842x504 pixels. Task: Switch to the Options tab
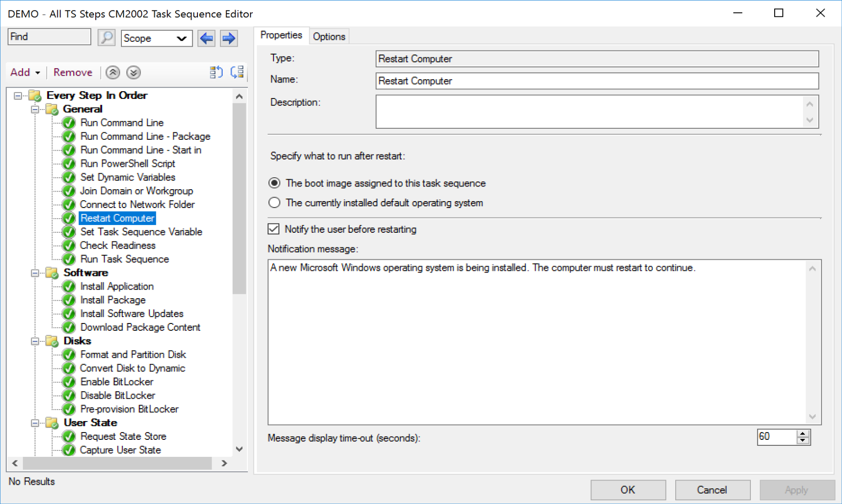tap(329, 37)
